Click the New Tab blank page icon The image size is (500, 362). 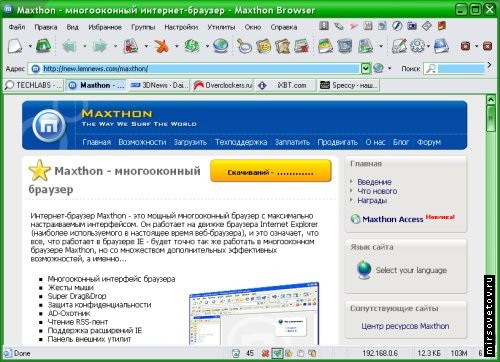tap(15, 46)
